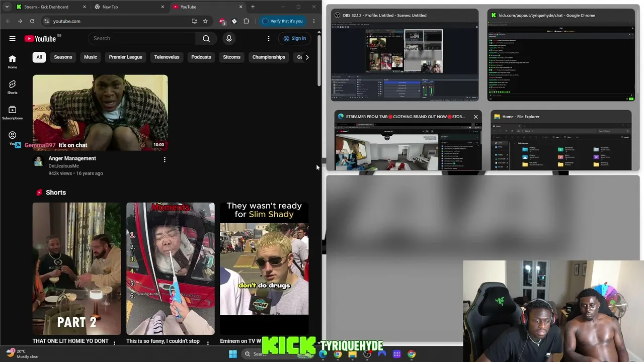Open short titled This is so funny

[163, 341]
